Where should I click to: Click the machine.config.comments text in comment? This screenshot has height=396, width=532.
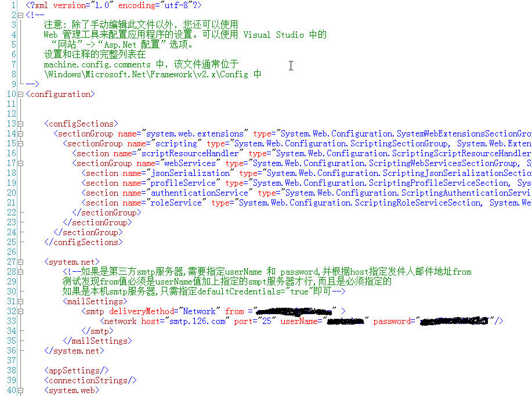click(97, 64)
